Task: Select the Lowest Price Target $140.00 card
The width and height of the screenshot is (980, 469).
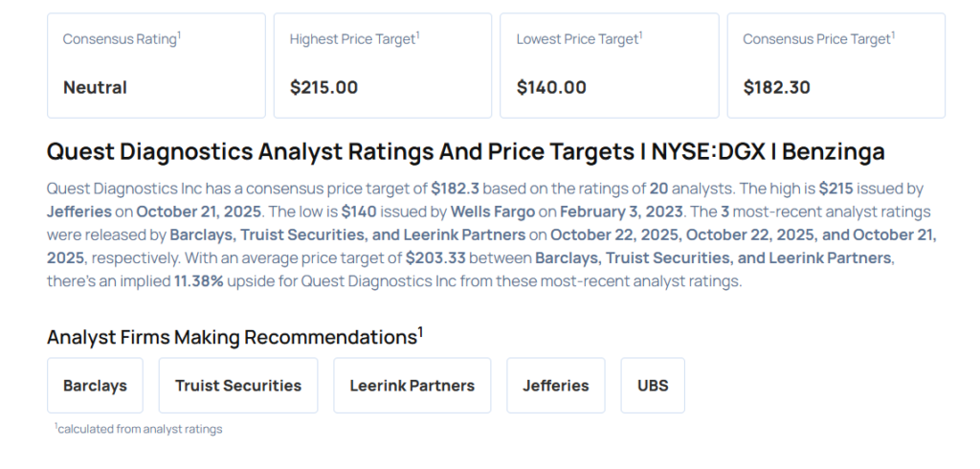Action: point(609,65)
